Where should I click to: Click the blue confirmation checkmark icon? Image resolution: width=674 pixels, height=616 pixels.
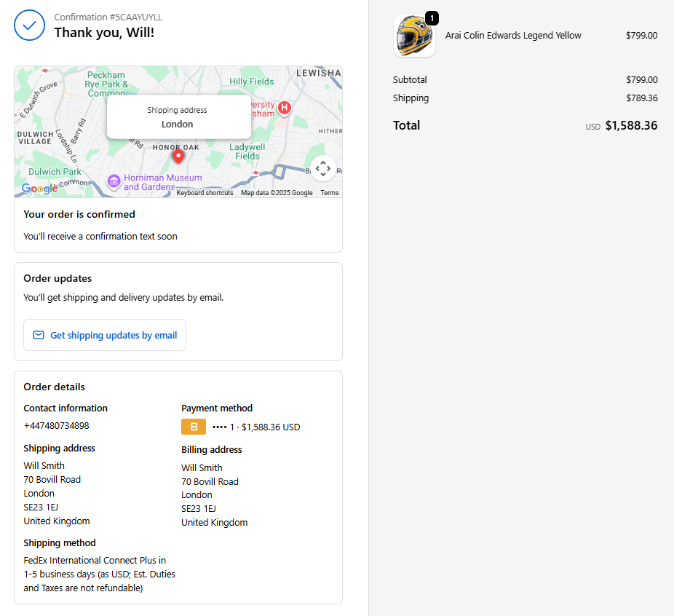tap(29, 25)
